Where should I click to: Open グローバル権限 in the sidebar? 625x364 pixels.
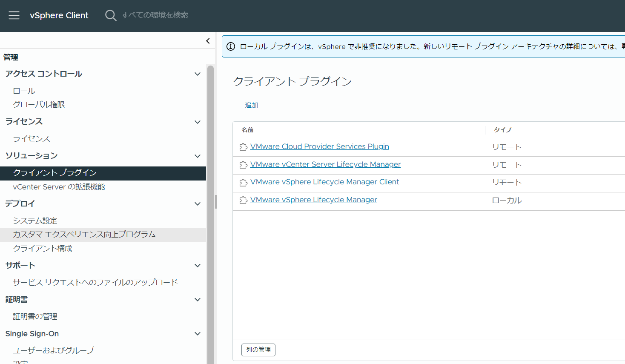point(39,104)
